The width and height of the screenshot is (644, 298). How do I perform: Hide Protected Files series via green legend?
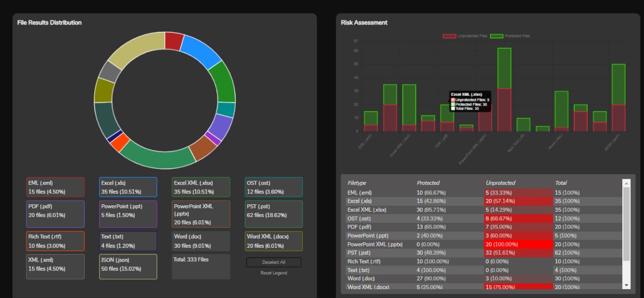point(510,36)
